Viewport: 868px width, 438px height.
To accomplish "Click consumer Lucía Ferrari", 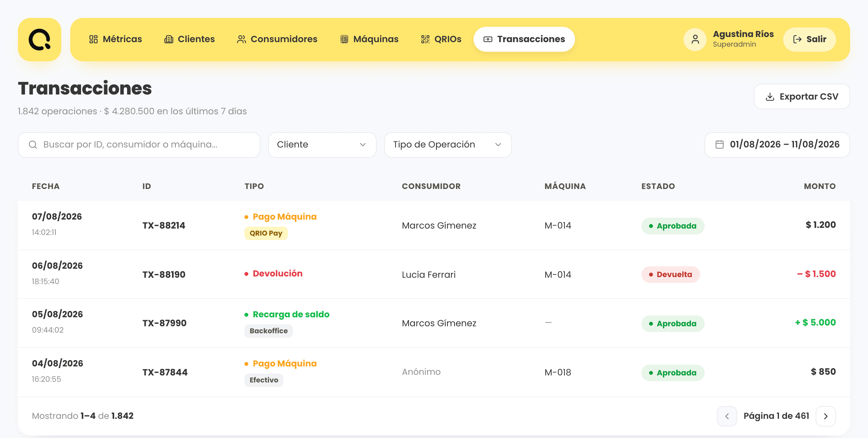I will tap(428, 275).
